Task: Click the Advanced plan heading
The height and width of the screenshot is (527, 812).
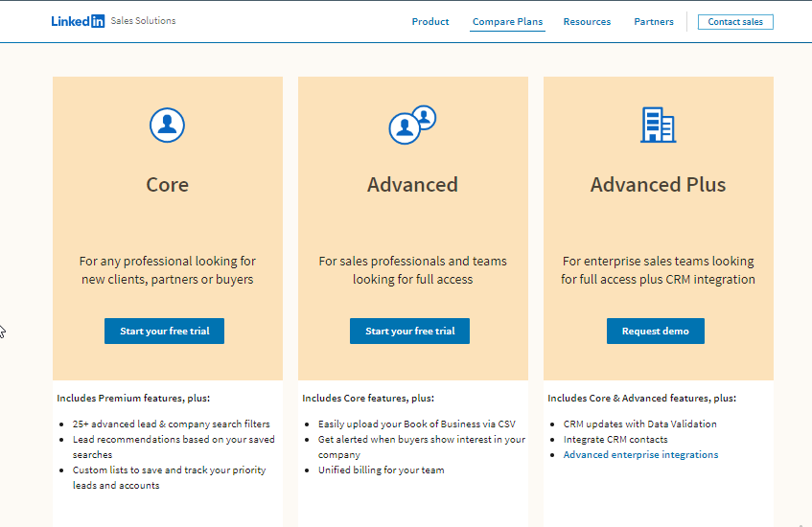Action: [413, 185]
